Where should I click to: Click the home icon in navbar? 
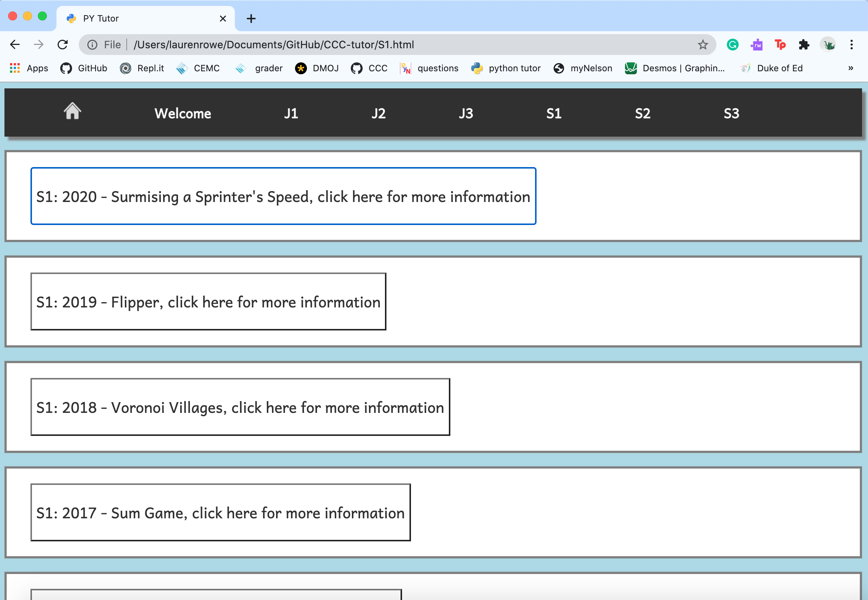coord(72,112)
